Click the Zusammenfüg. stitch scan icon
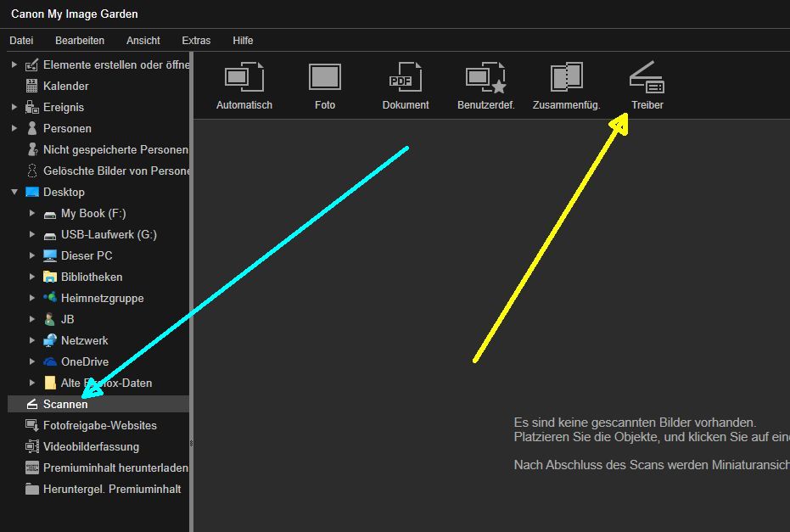Viewport: 790px width, 532px height. click(x=566, y=77)
